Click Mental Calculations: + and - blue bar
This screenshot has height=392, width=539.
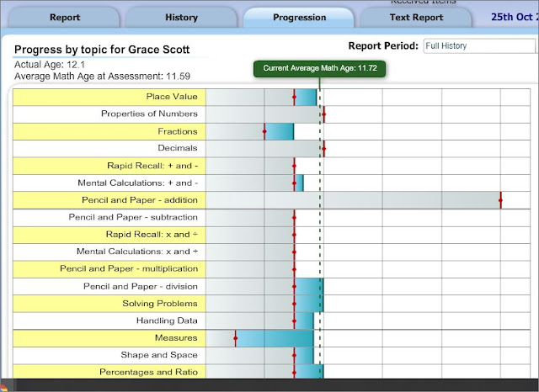coord(299,183)
